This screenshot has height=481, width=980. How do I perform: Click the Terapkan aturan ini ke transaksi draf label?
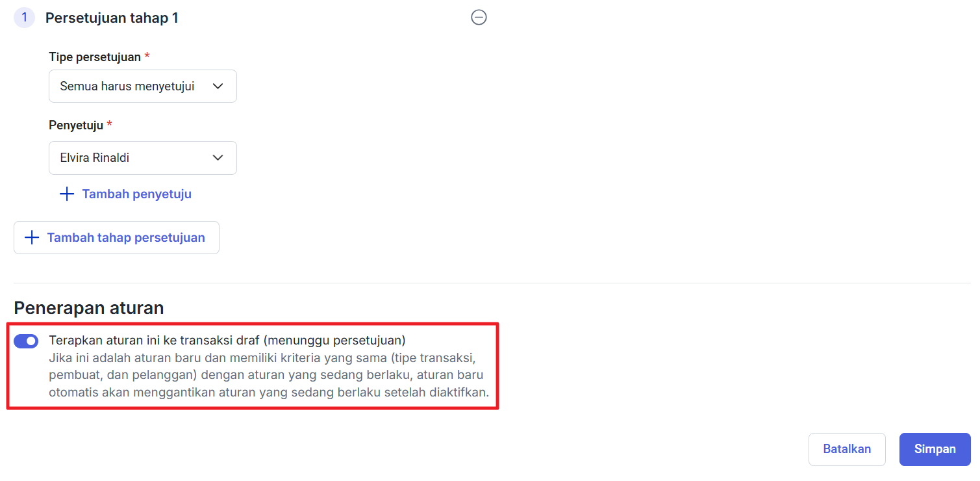tap(227, 340)
